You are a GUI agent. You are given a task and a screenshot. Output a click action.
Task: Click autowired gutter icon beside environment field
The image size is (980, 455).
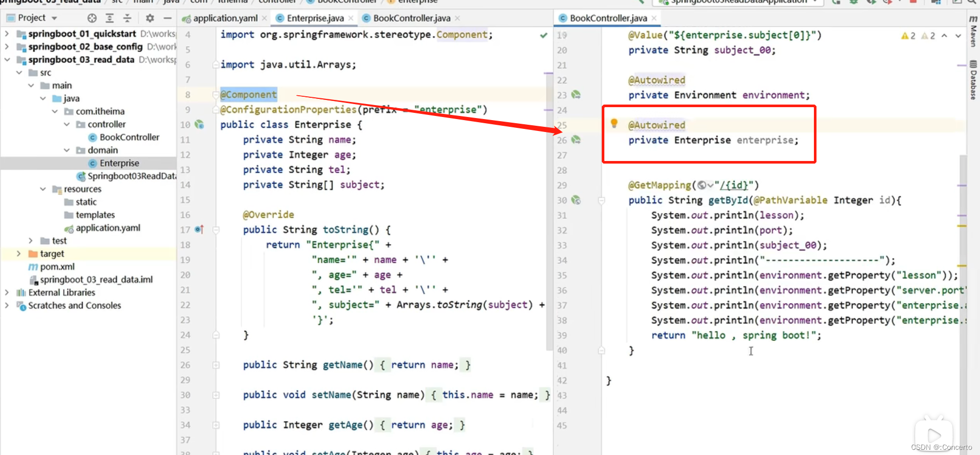576,95
